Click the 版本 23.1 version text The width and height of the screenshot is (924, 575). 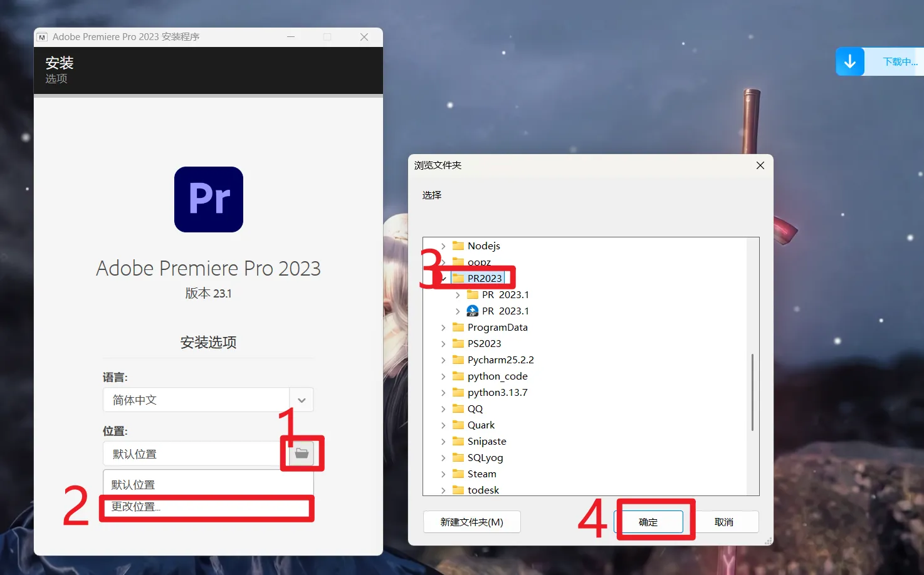[x=209, y=293]
